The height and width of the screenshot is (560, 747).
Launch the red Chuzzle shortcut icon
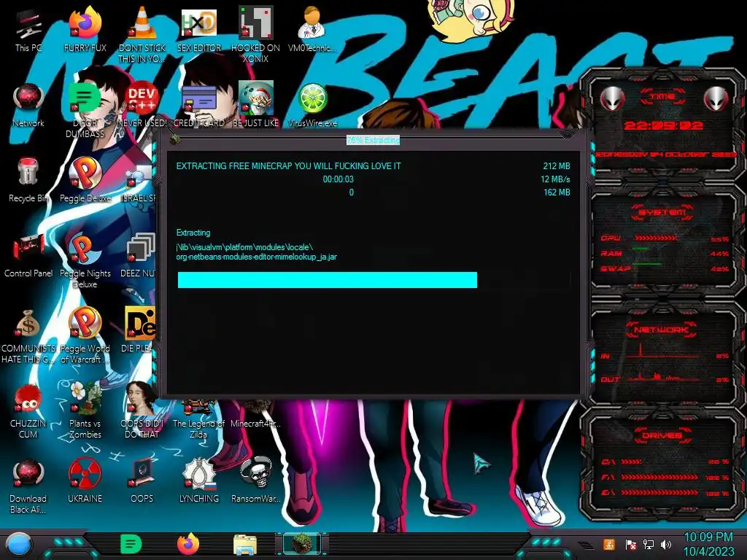coord(28,399)
